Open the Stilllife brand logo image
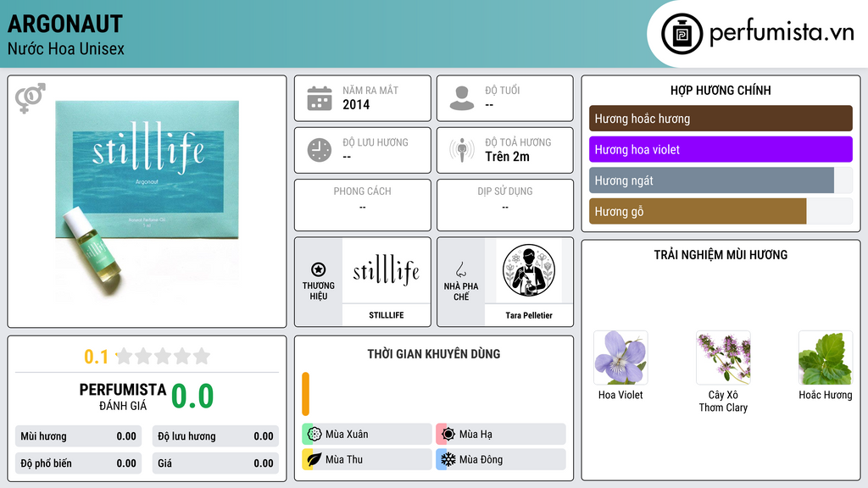 (x=387, y=270)
